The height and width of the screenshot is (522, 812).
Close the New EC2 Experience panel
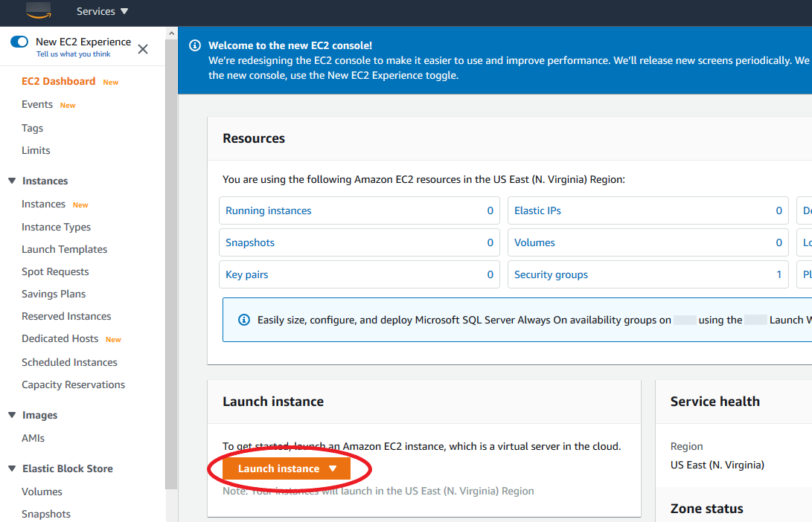coord(143,49)
